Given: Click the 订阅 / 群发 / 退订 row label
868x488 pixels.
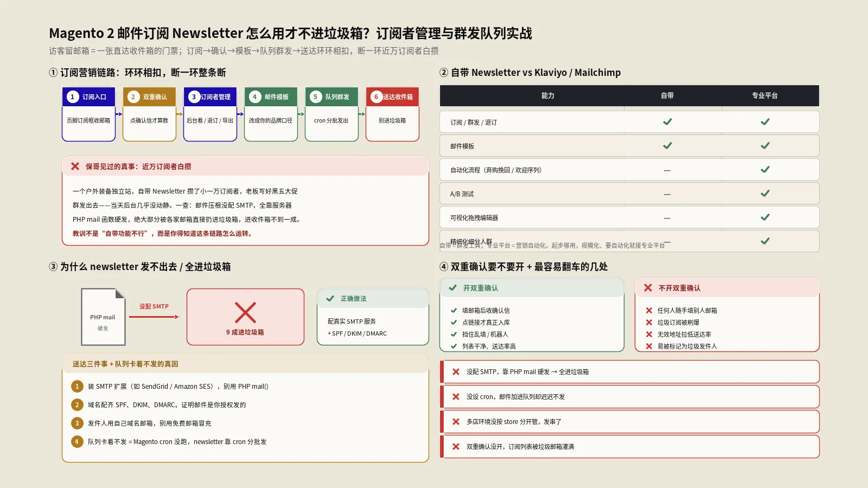Looking at the screenshot, I should pyautogui.click(x=474, y=123).
